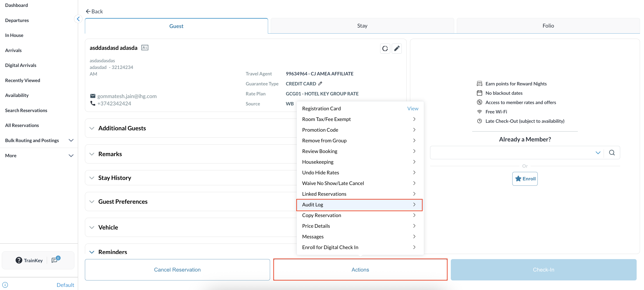Viewport: 644px width, 290px height.
Task: Edit Guarantee Type with the pencil icon
Action: coord(320,84)
